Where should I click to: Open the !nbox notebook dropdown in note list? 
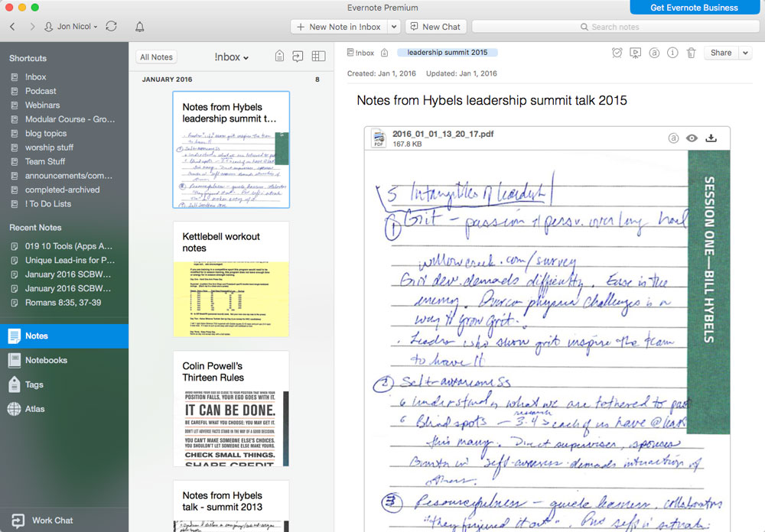(x=231, y=57)
